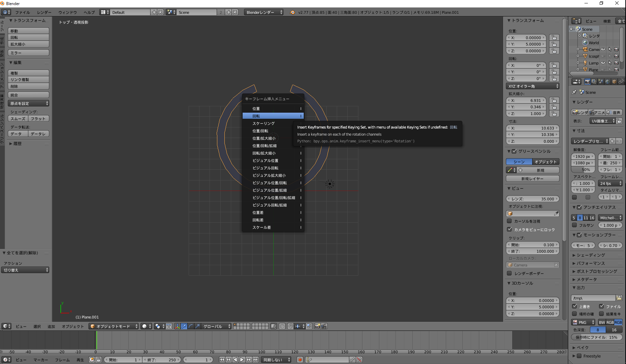Open the 同期しない sync dropdown
626x364 pixels.
point(276,360)
